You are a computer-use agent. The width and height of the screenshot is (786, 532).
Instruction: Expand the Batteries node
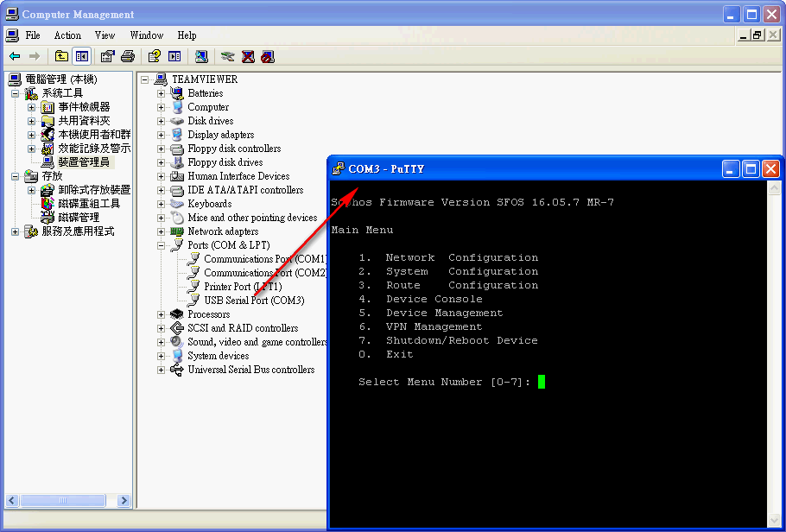click(x=161, y=93)
